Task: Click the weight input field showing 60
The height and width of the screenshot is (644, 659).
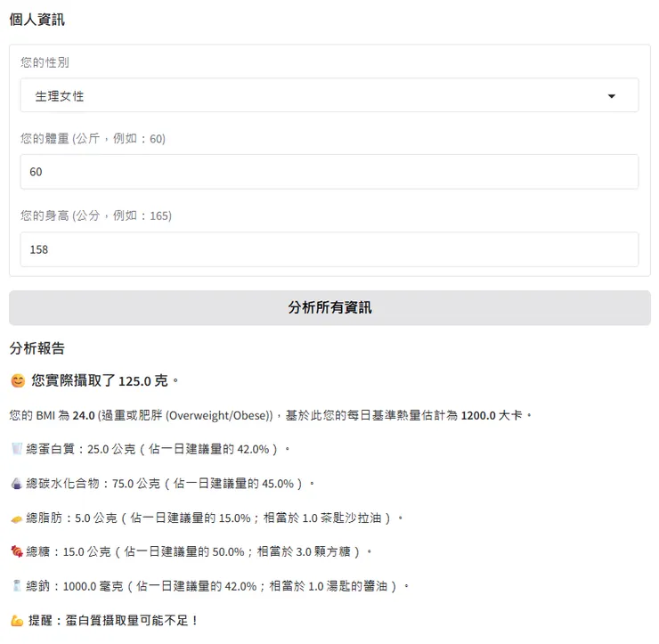Action: 329,172
